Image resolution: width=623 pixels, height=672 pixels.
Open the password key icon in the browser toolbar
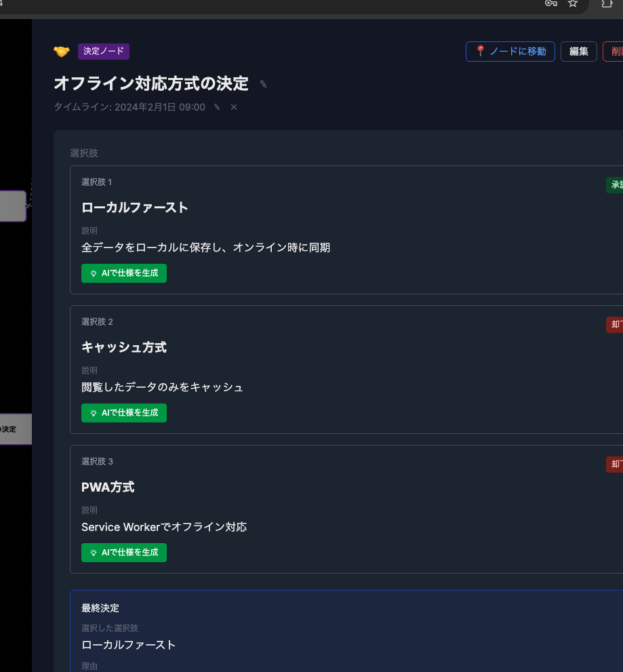tap(550, 5)
